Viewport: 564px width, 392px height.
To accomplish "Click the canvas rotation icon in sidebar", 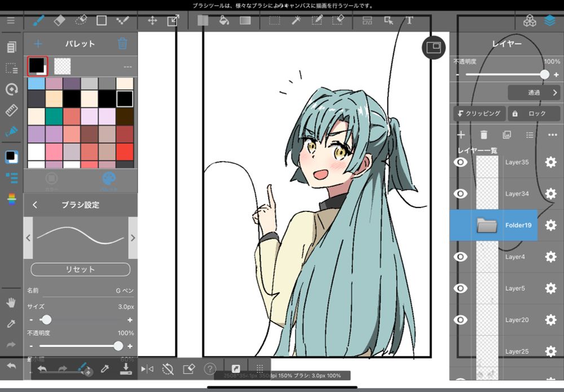I will 11,89.
